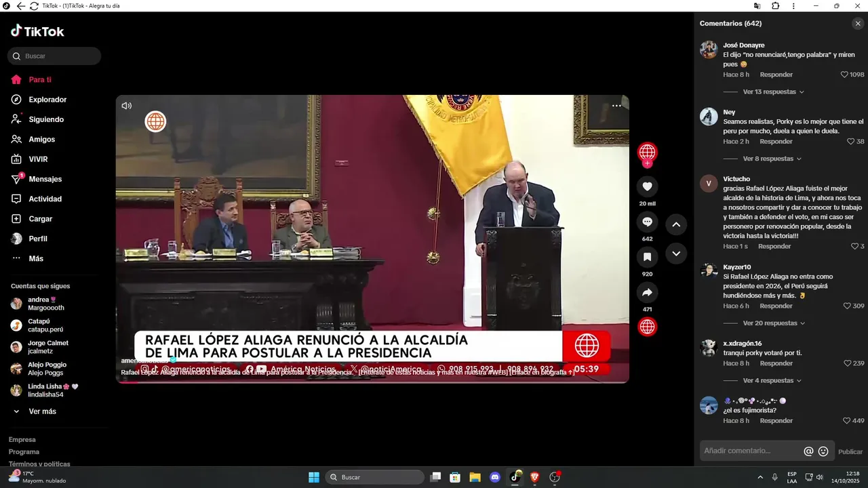Go to next video with down arrow

(676, 253)
